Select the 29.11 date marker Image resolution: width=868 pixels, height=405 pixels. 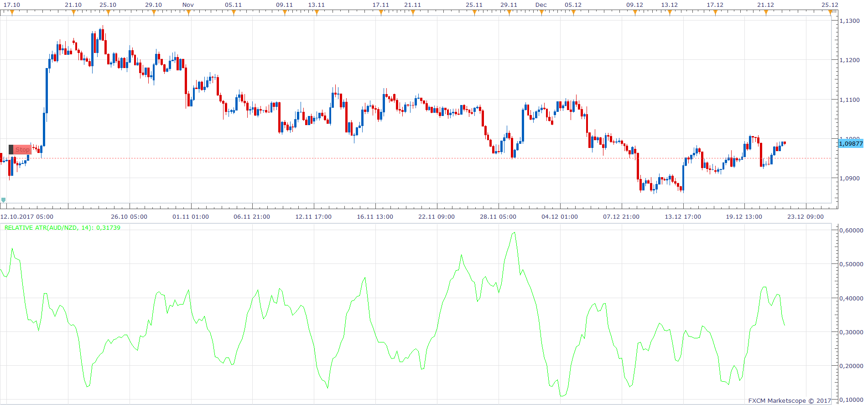point(509,12)
